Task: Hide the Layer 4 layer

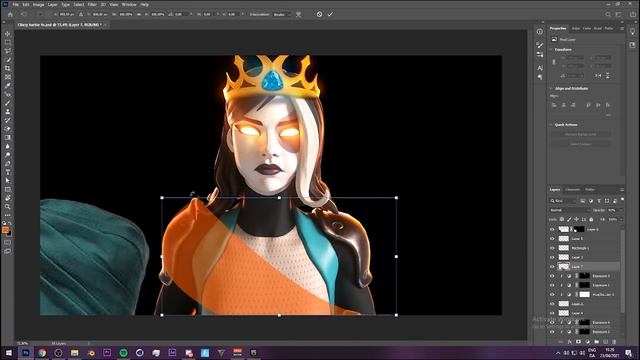Action: (552, 313)
